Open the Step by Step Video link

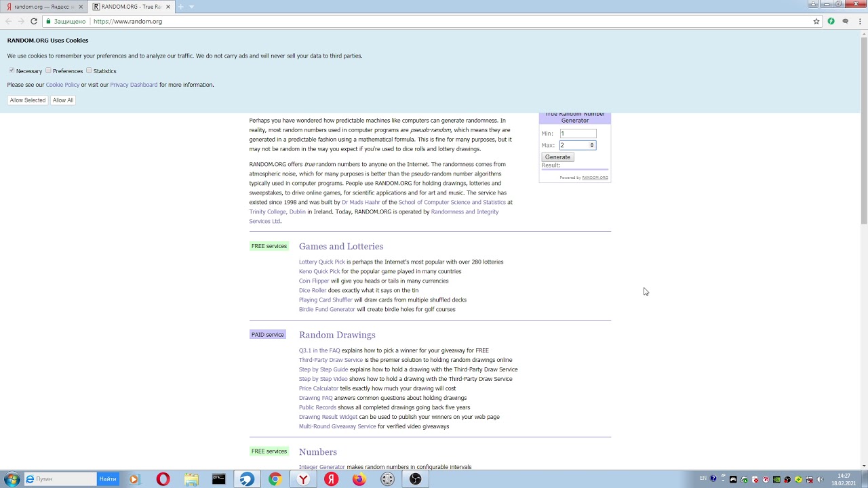click(x=323, y=379)
